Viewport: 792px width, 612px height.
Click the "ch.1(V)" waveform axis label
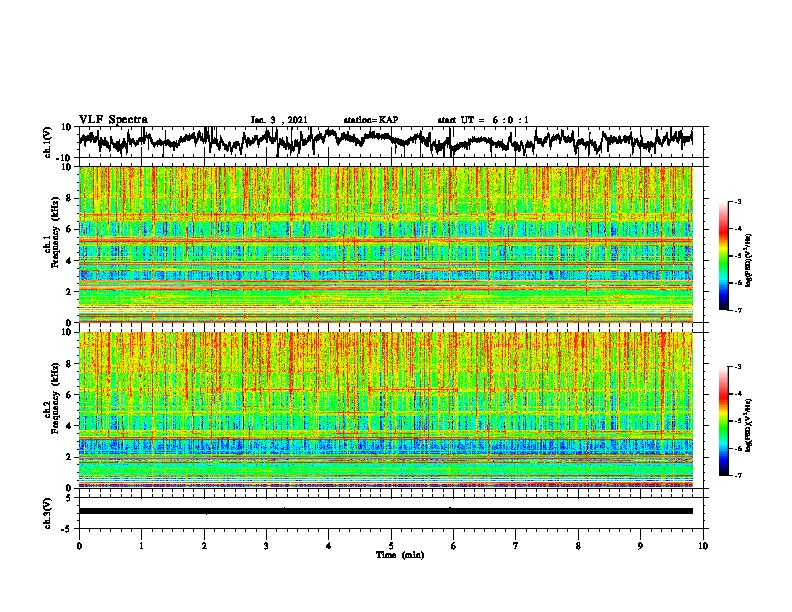pyautogui.click(x=48, y=142)
